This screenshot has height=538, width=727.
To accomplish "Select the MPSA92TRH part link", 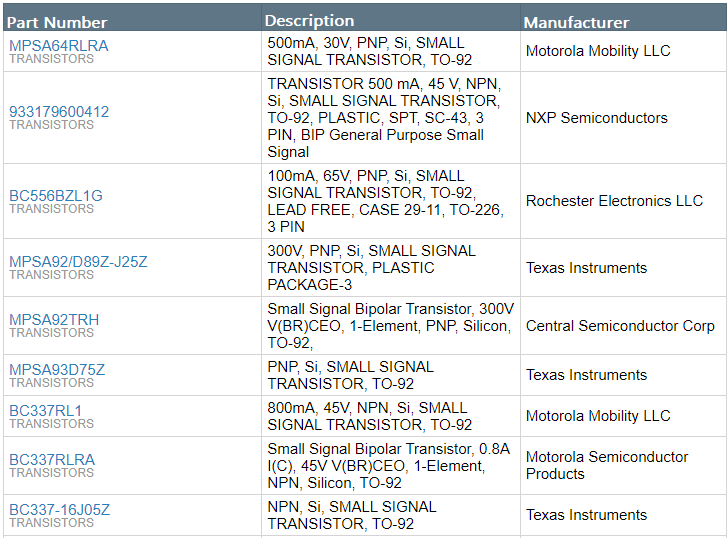I will 54,320.
